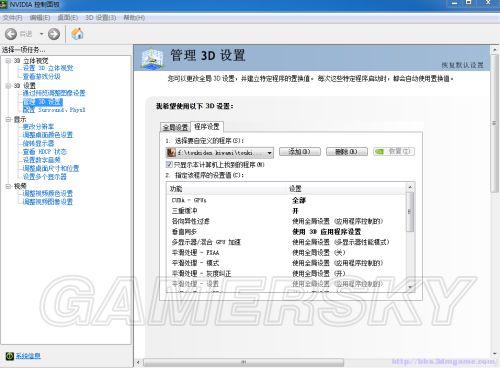Click the 使用 3D 应用程序设置 value

326,232
